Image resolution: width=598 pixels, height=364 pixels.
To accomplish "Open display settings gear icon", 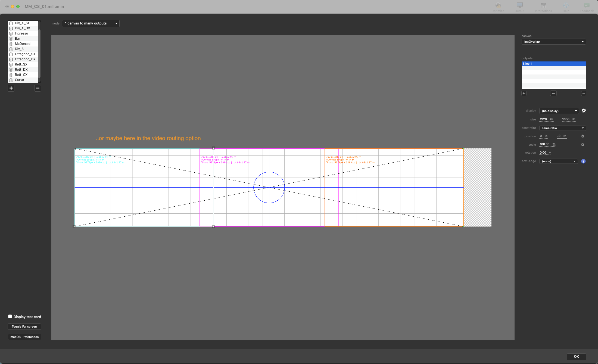I will point(584,111).
